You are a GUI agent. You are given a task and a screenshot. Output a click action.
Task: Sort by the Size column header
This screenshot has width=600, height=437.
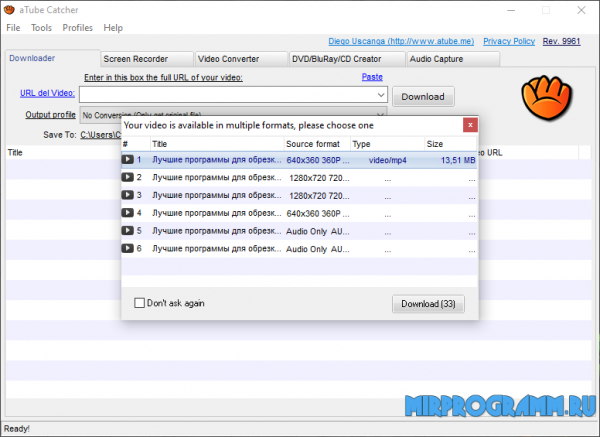point(451,144)
